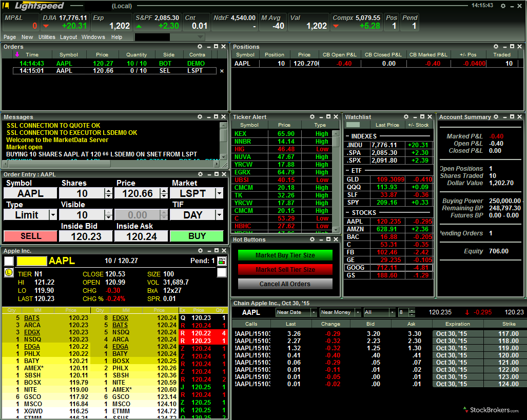Close the Hot Buttons panel

[x=336, y=239]
